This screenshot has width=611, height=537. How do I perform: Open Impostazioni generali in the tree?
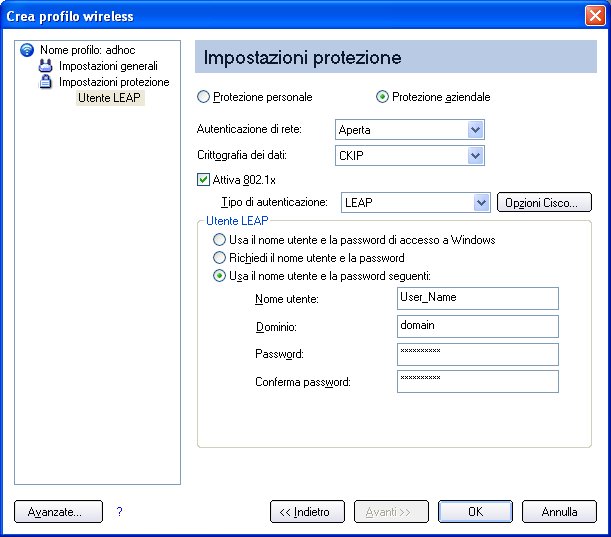click(x=108, y=66)
